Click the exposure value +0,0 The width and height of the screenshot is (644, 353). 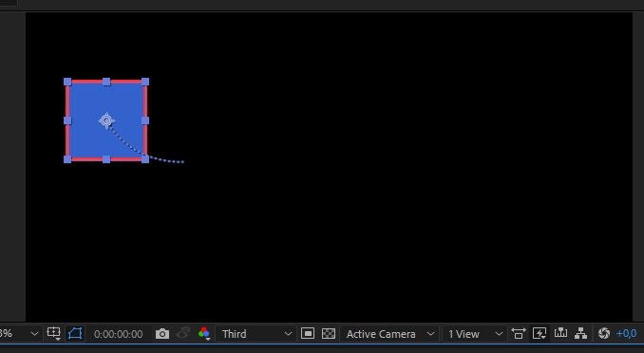click(626, 334)
